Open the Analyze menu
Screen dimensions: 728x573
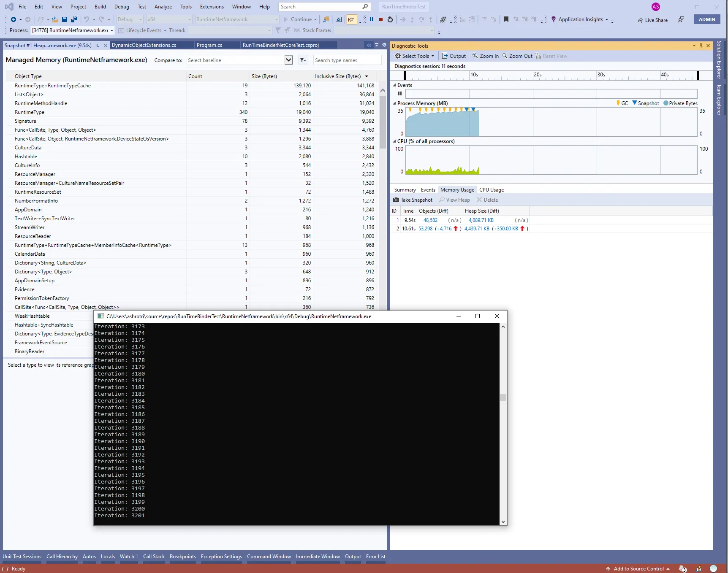[x=163, y=7]
